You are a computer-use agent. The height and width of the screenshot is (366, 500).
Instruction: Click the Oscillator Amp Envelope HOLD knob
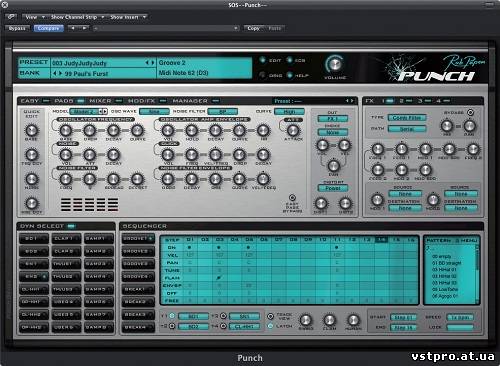192,130
